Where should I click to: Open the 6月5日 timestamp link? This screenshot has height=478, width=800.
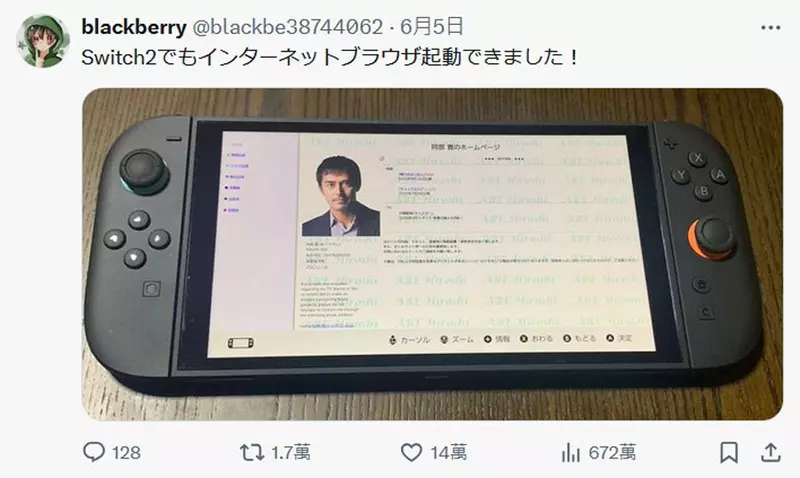pos(432,27)
